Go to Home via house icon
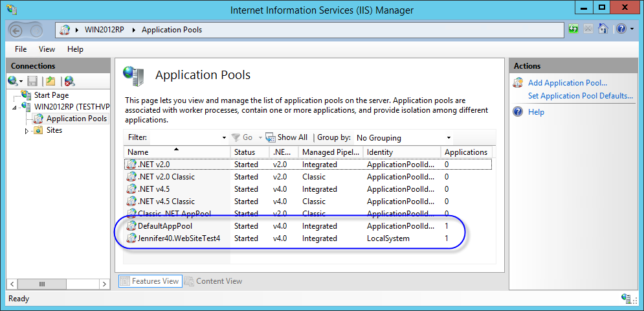 603,29
